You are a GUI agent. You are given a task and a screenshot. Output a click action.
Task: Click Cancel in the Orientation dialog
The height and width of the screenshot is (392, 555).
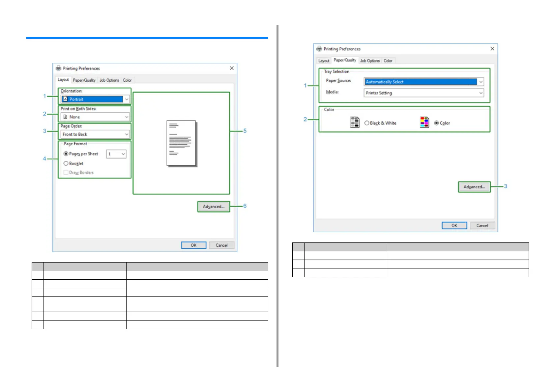(222, 245)
